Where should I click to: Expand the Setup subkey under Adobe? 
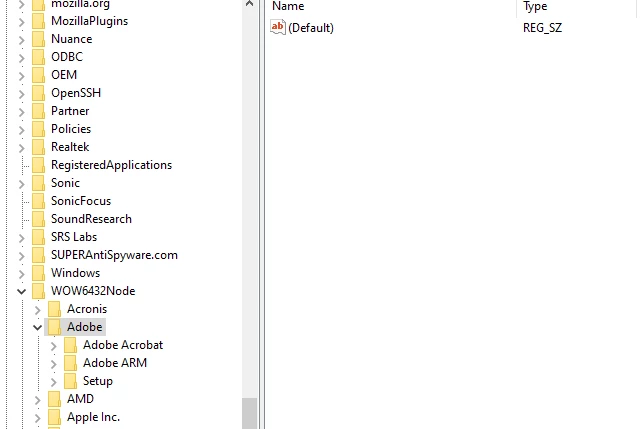tap(53, 382)
